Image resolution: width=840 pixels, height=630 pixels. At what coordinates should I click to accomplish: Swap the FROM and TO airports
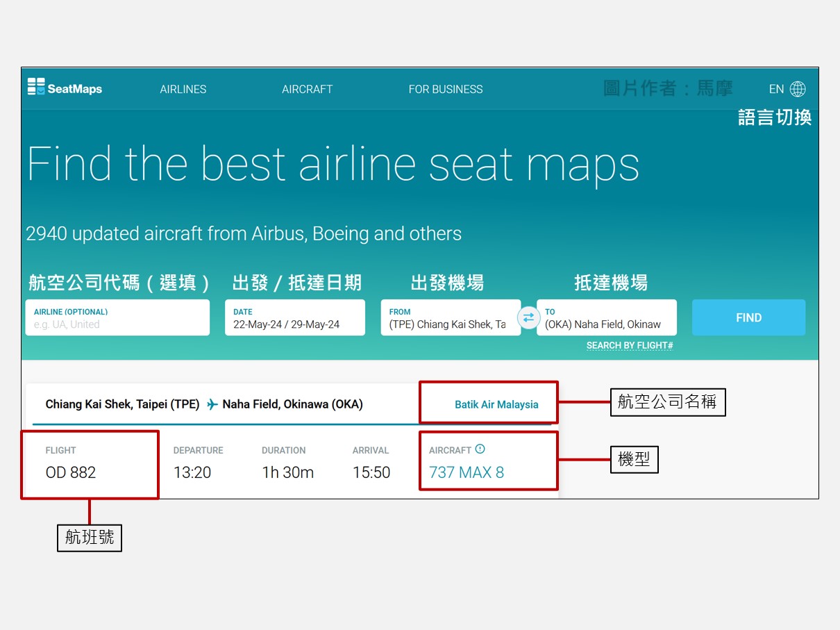click(x=528, y=318)
